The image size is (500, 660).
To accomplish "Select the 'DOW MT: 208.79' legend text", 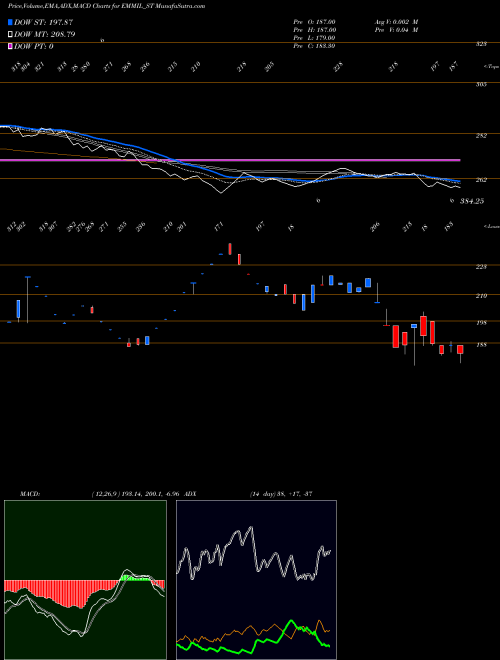I will (x=45, y=35).
